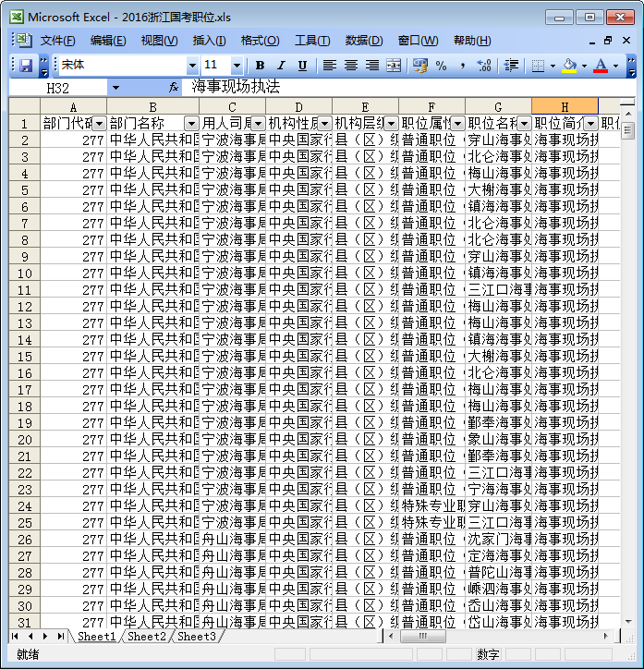Open the font name dropdown (宋体)
The height and width of the screenshot is (669, 644).
tap(193, 66)
